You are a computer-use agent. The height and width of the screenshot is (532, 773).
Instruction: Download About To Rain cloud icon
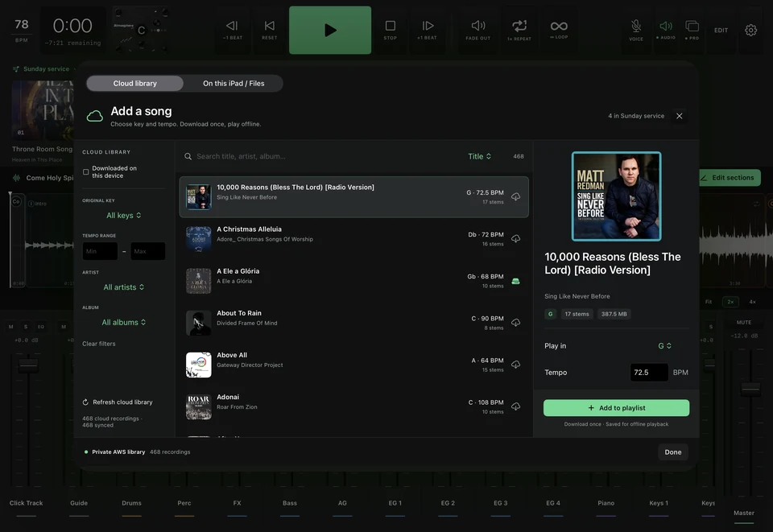(515, 323)
